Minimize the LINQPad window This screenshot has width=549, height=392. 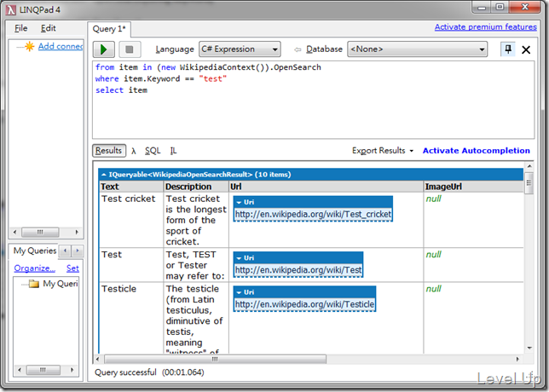coord(483,8)
